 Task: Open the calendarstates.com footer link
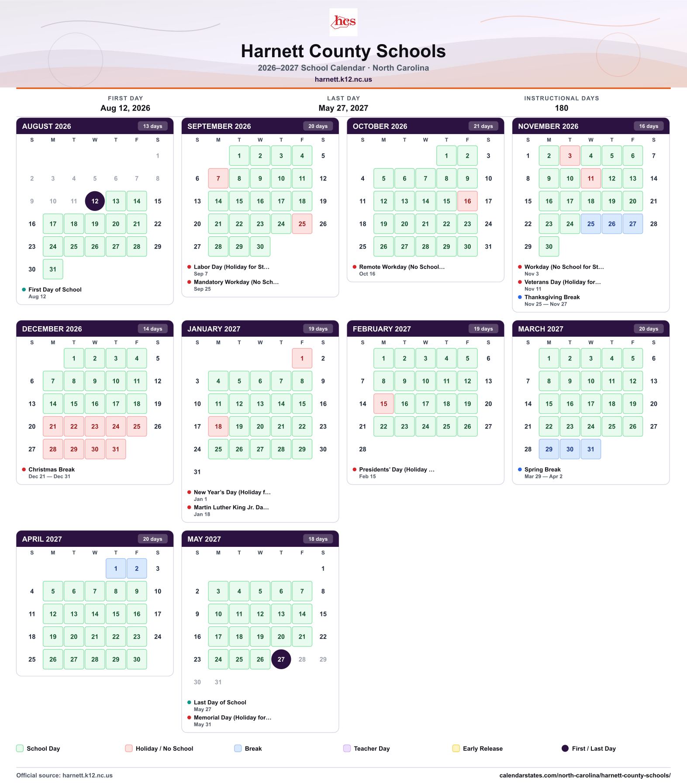(585, 775)
